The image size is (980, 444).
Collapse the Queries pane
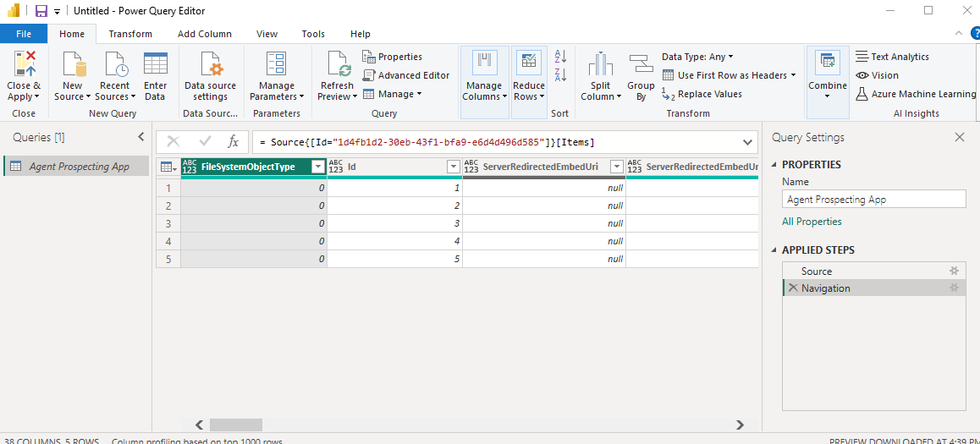click(140, 137)
